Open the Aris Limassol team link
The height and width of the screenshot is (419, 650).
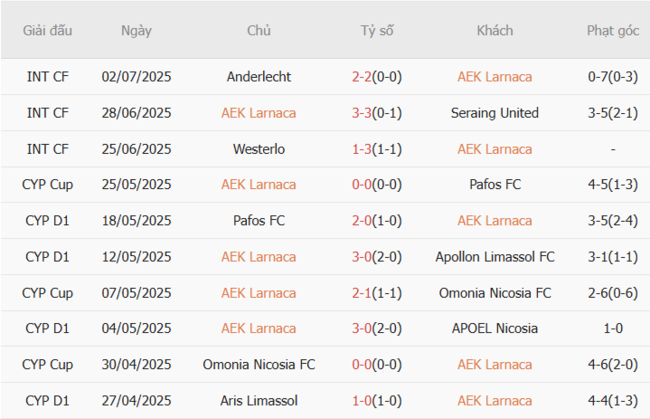pos(259,401)
